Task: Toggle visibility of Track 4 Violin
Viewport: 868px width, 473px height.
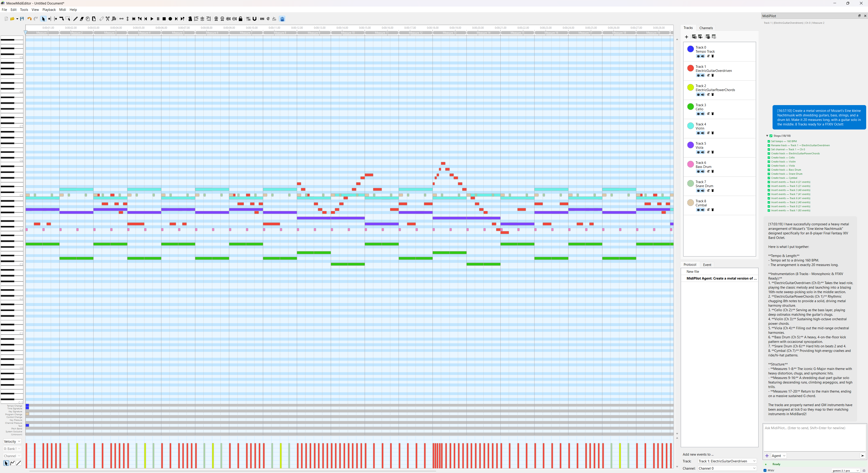Action: click(x=699, y=133)
